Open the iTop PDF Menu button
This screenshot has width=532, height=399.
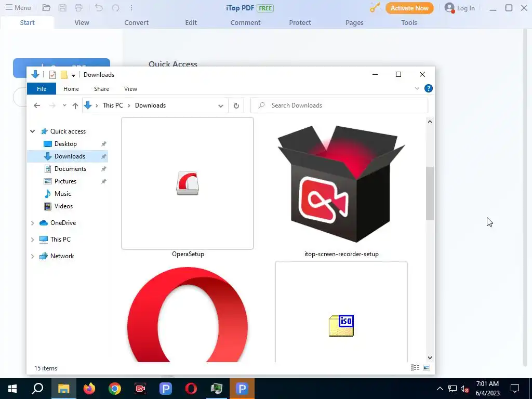click(18, 7)
